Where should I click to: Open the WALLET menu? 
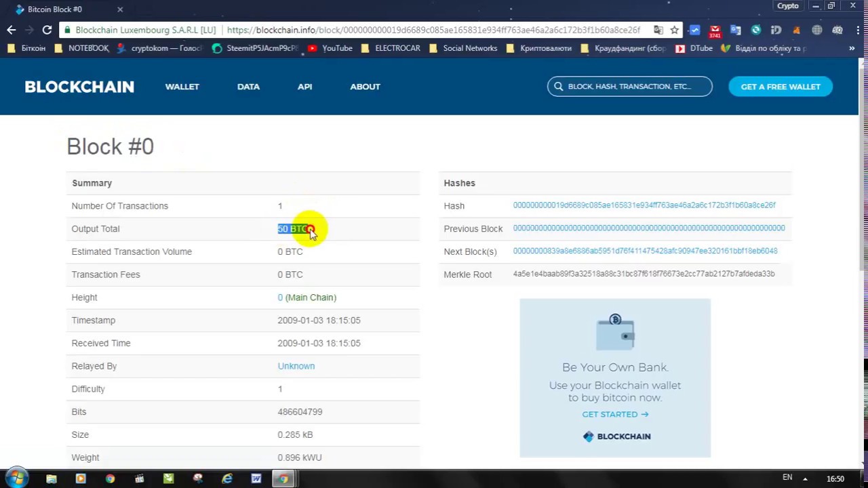point(182,87)
